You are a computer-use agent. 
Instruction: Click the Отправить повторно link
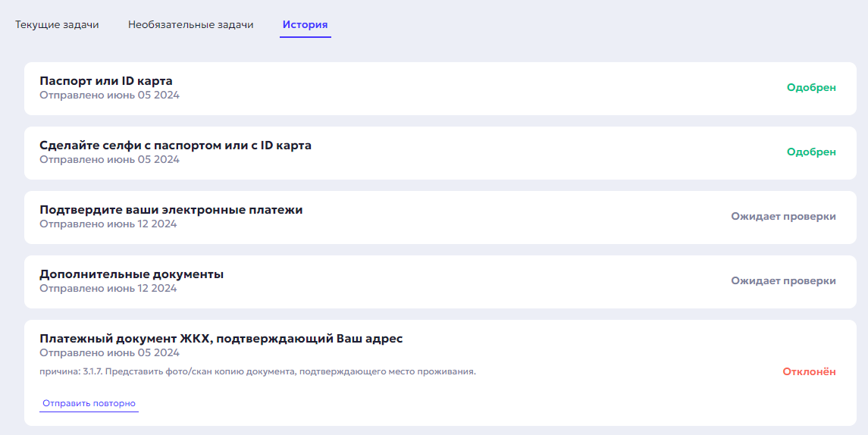pos(89,403)
